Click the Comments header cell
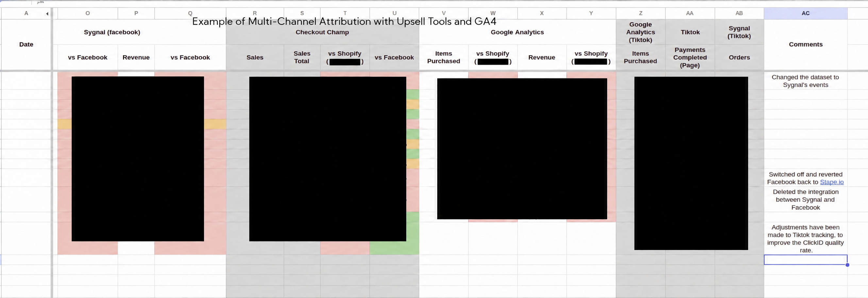 coord(805,44)
